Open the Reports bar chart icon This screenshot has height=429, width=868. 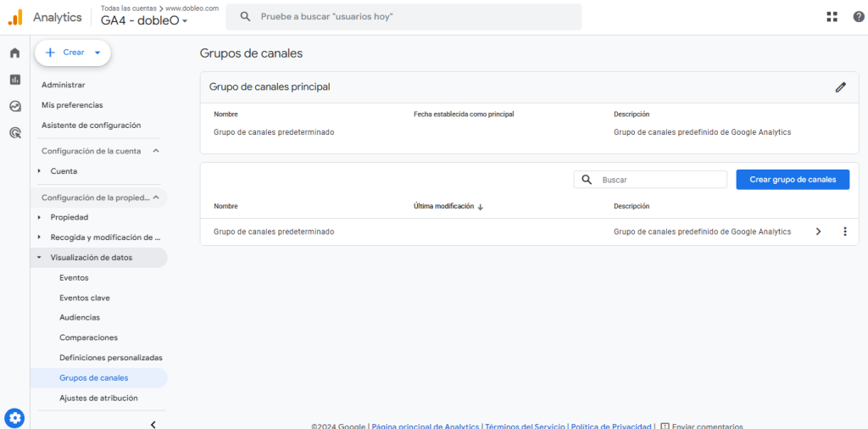(14, 80)
